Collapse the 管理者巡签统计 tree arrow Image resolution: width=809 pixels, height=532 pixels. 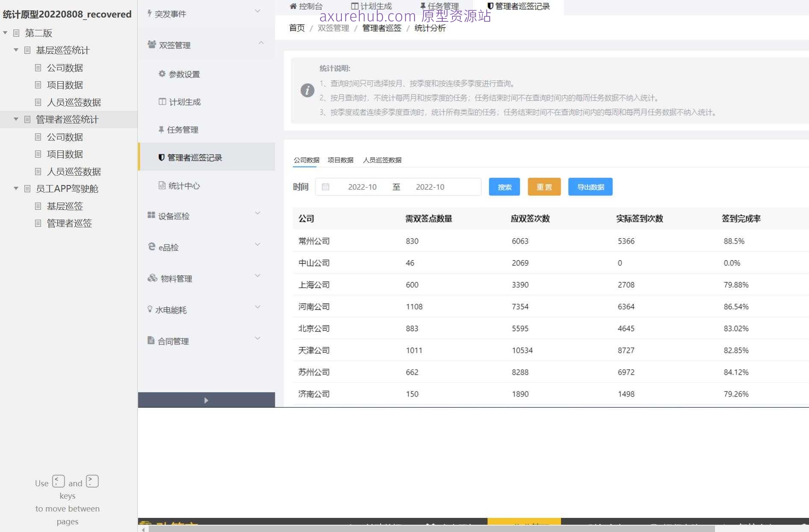click(16, 119)
